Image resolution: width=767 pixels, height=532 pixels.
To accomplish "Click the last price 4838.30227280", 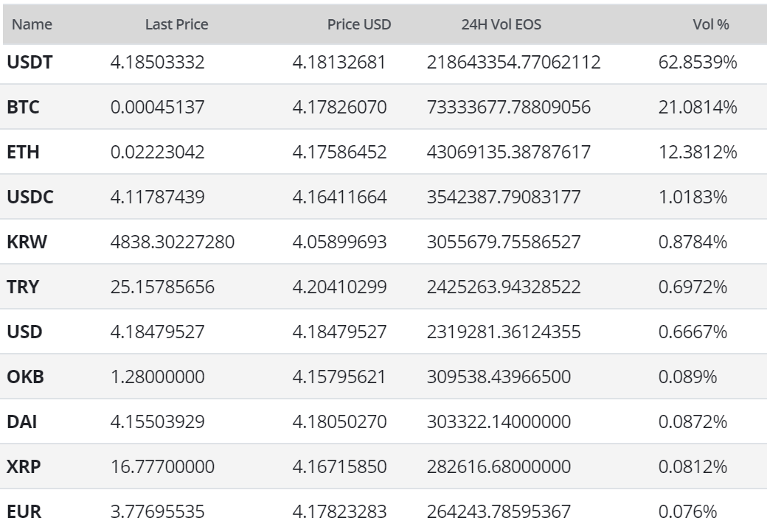I will click(x=173, y=242).
